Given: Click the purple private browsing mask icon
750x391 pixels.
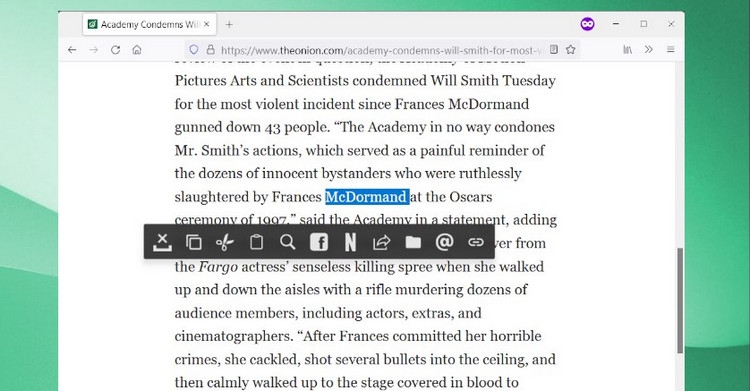Looking at the screenshot, I should coord(587,24).
